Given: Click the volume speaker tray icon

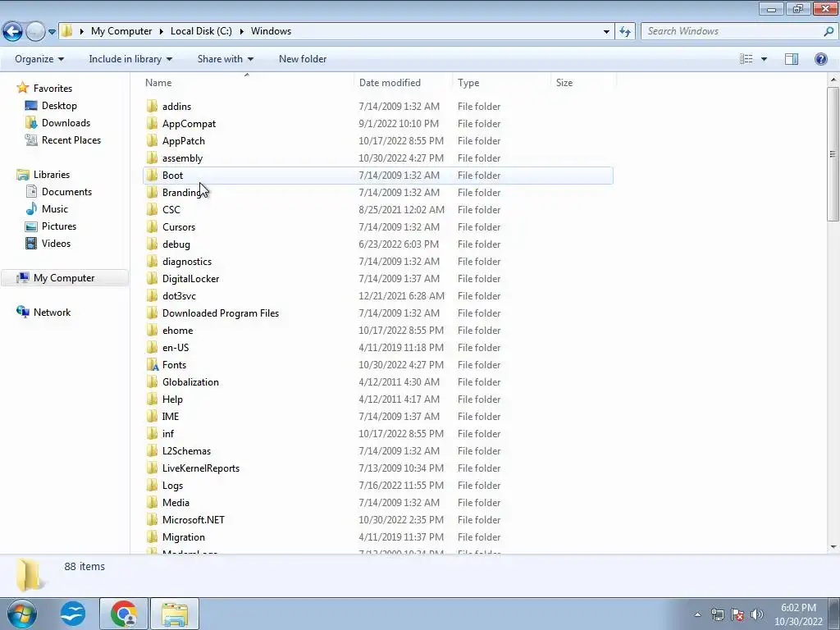Looking at the screenshot, I should point(757,614).
